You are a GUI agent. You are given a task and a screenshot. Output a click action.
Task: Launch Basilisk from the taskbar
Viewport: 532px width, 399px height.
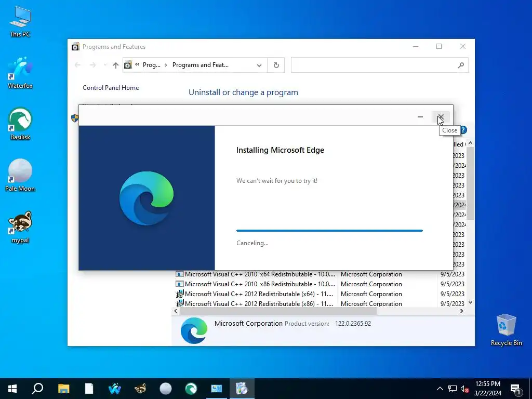pyautogui.click(x=191, y=389)
